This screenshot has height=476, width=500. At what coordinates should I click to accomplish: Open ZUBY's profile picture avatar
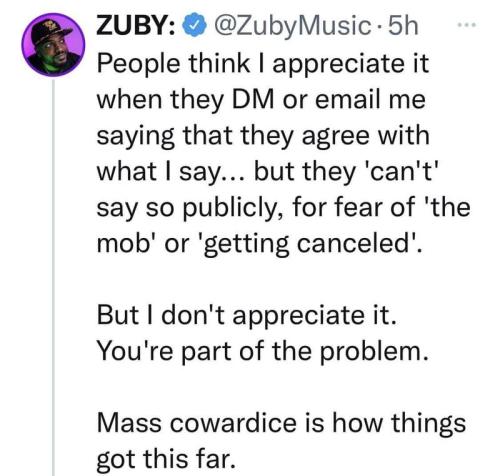click(x=53, y=45)
